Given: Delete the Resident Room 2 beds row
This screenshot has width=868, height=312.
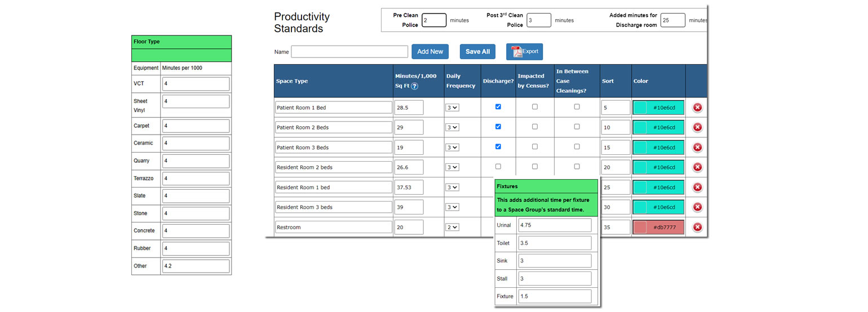Looking at the screenshot, I should 697,167.
